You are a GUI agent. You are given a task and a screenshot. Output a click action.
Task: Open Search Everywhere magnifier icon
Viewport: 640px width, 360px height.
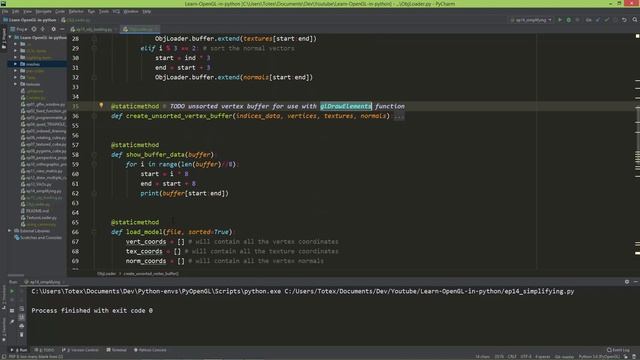(635, 20)
